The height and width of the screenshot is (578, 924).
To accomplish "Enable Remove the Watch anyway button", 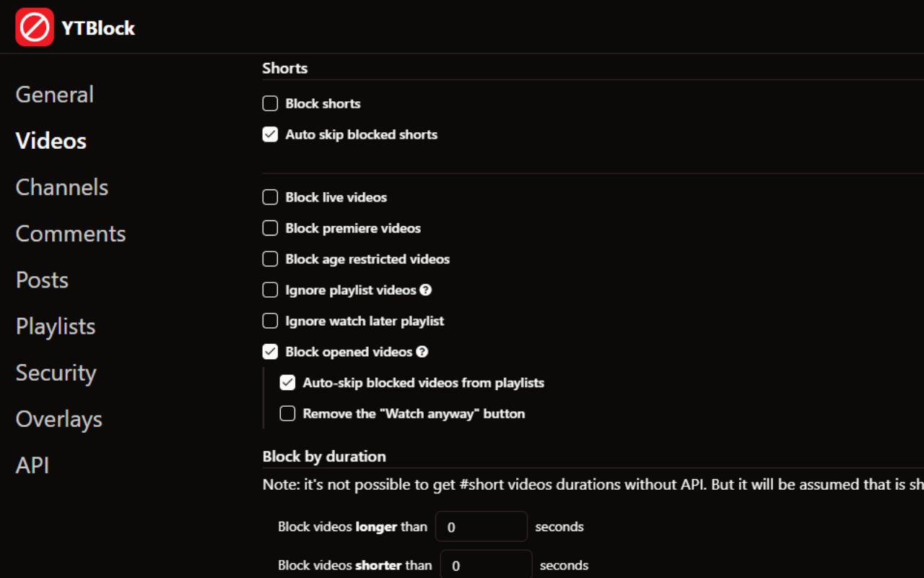I will tap(287, 413).
